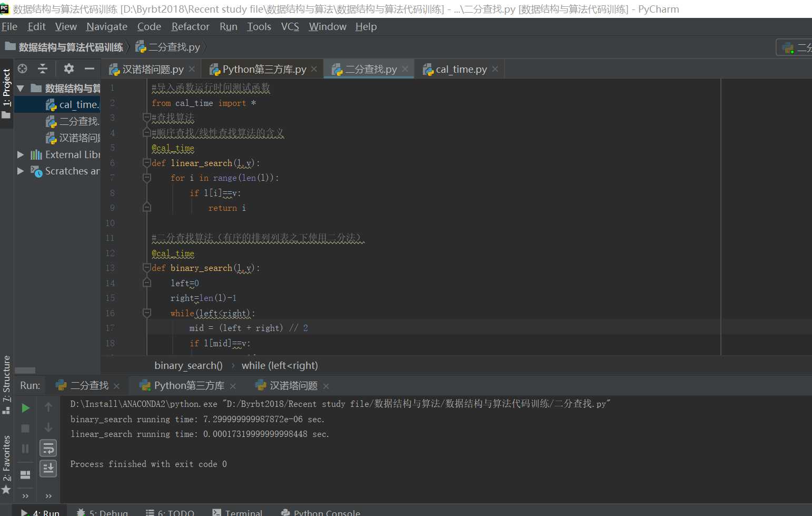
Task: Click the stop process square icon
Action: (25, 428)
